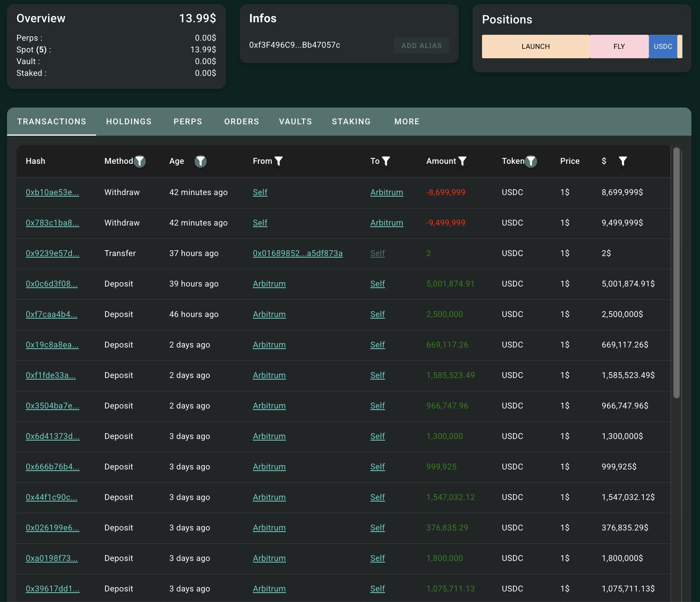The image size is (700, 602).
Task: Click the blue USDC position segment
Action: pyautogui.click(x=663, y=47)
